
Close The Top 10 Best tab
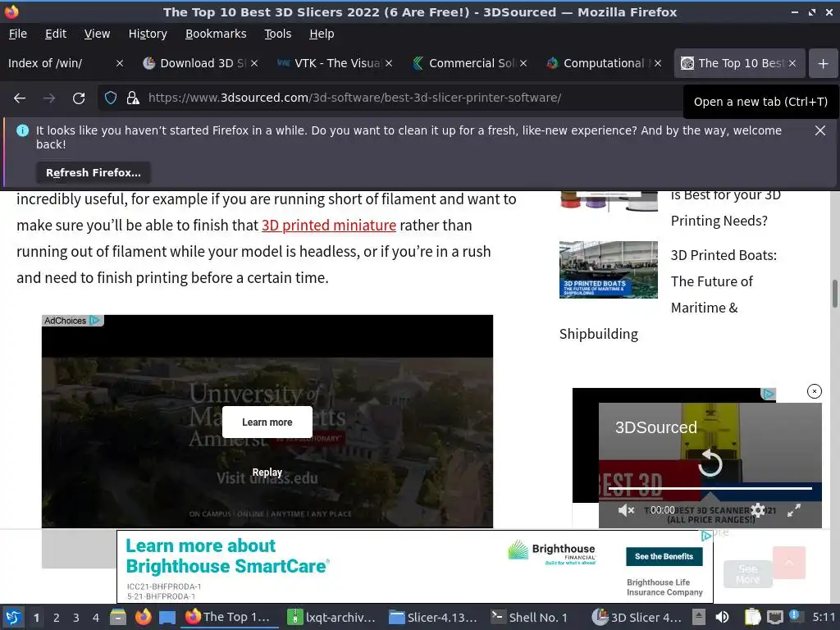click(x=792, y=63)
